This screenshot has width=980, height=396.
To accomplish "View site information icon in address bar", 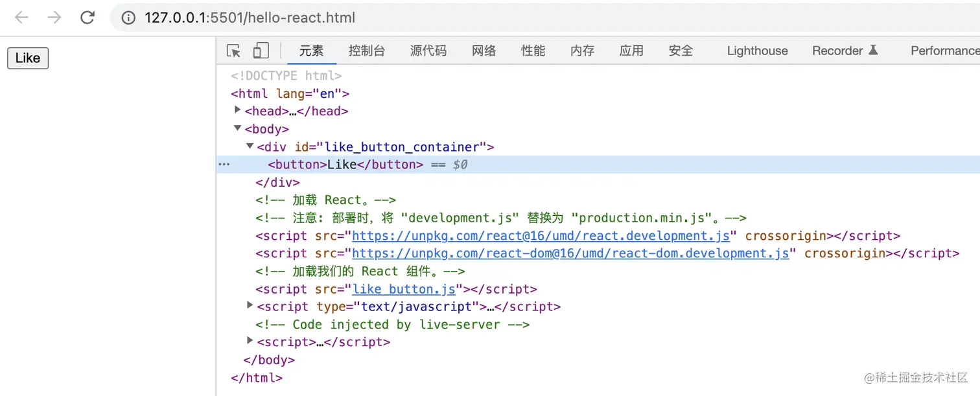I will pos(128,18).
